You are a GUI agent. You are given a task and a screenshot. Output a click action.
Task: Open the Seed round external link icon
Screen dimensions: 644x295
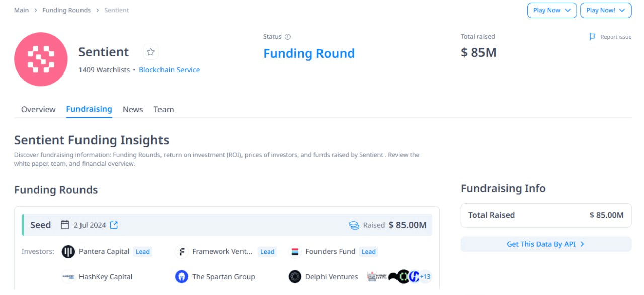tap(114, 225)
